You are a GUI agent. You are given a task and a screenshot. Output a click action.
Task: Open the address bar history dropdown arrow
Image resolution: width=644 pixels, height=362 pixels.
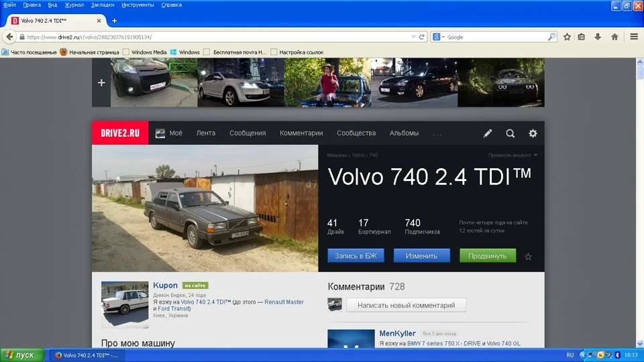click(413, 37)
